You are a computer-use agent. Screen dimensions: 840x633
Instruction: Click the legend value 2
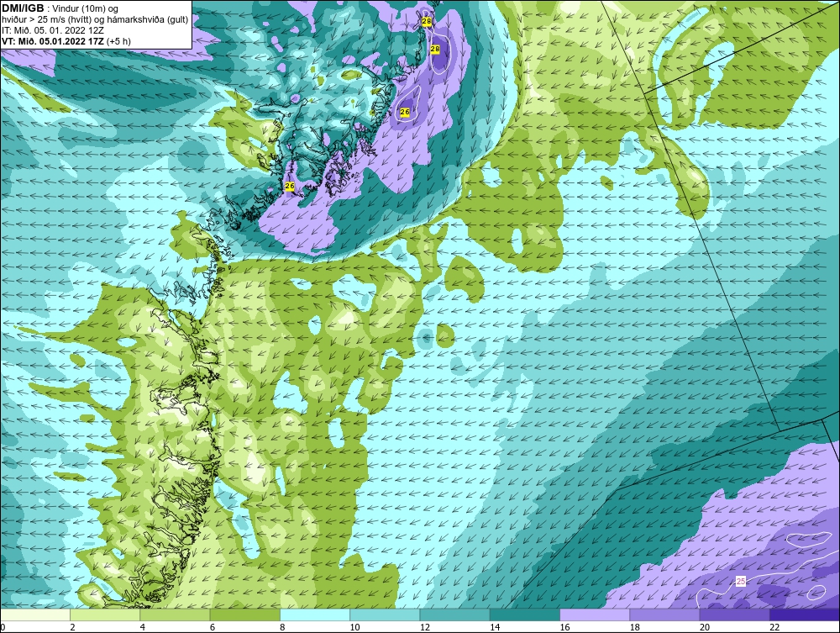72,628
